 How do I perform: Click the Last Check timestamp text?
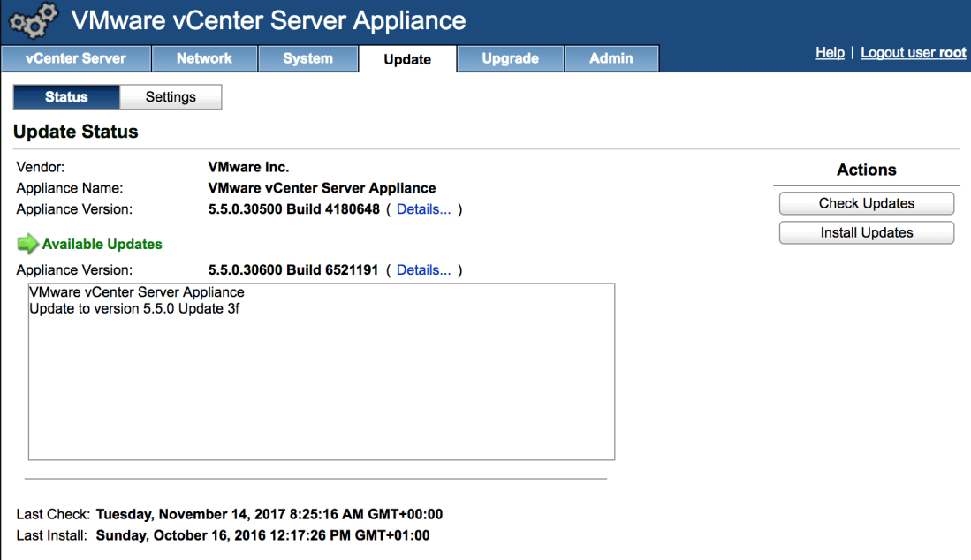pos(269,514)
